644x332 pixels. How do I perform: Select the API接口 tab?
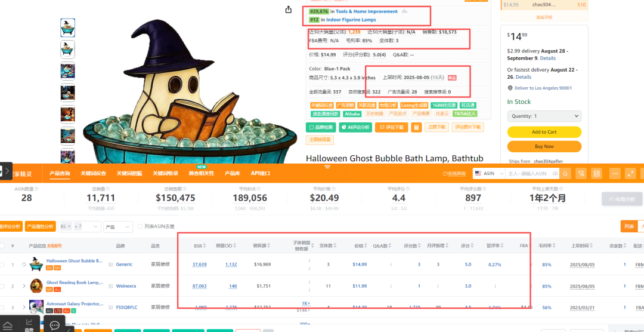[x=261, y=174]
